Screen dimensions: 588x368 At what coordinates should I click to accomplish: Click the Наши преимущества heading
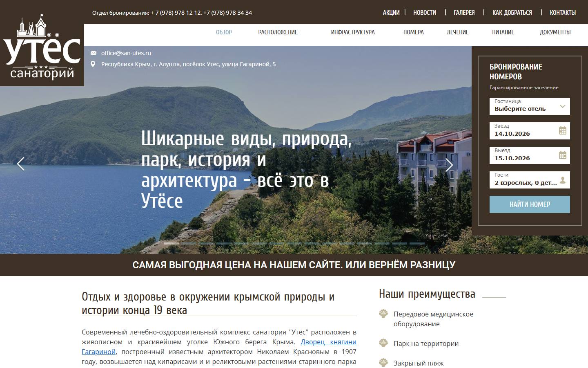427,294
